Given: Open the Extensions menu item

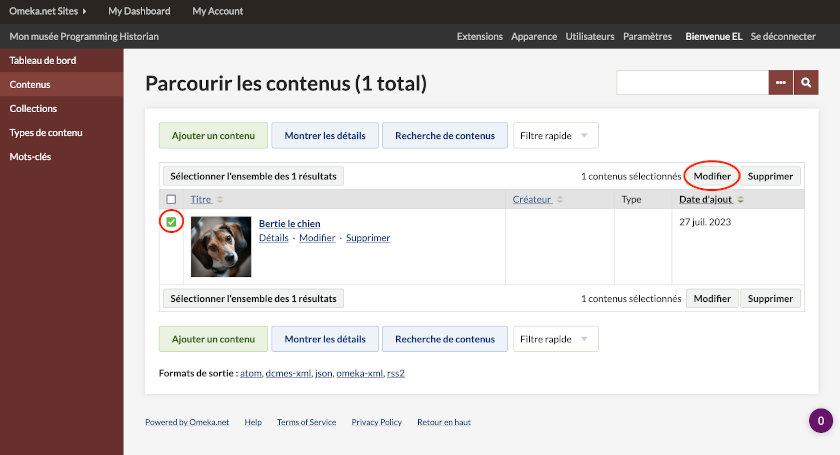Looking at the screenshot, I should click(479, 37).
